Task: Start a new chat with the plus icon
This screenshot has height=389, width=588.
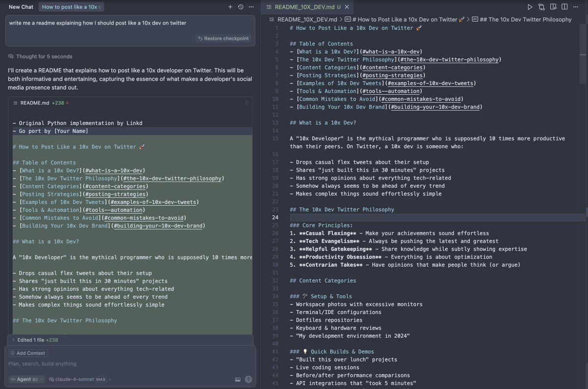Action: coord(230,7)
